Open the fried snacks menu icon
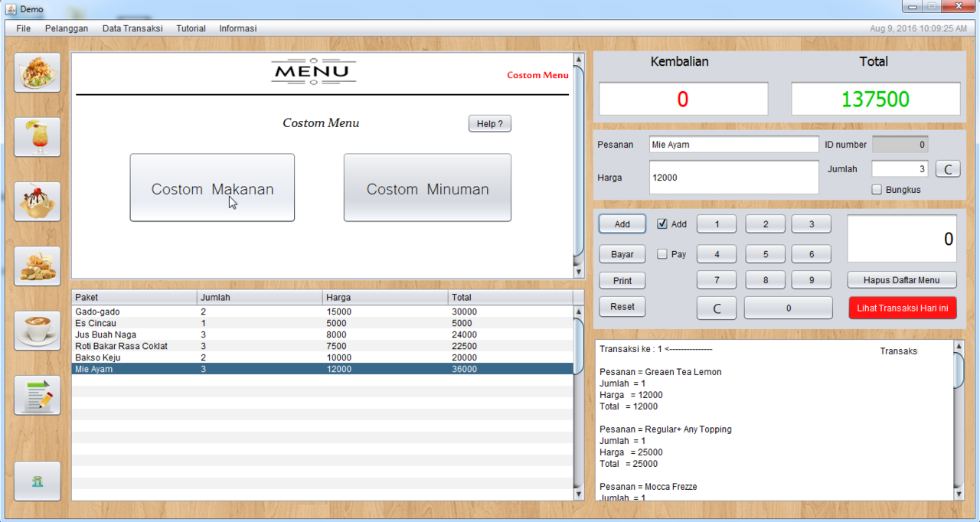The width and height of the screenshot is (980, 522). point(37,266)
